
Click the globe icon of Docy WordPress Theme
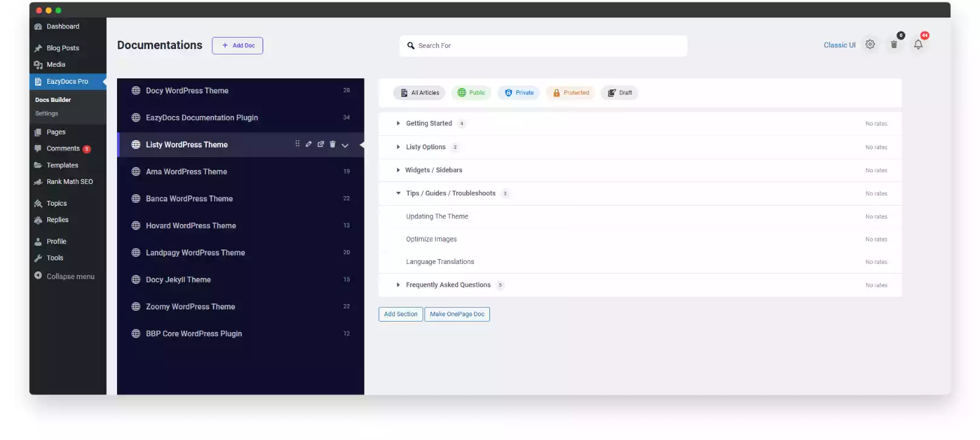click(136, 90)
